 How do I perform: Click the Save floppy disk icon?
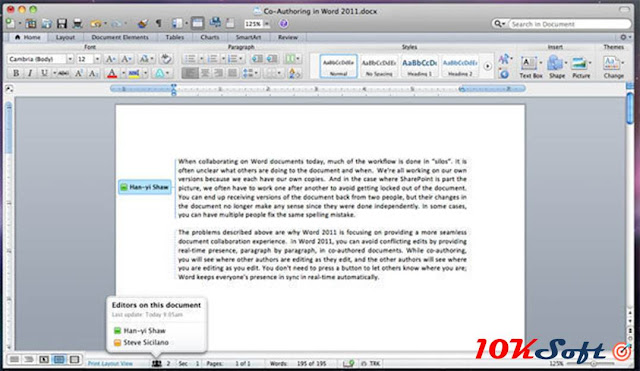(x=62, y=23)
